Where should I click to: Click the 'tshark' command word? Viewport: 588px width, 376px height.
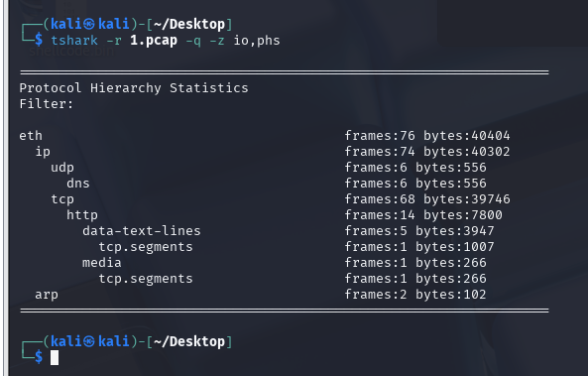[74, 40]
